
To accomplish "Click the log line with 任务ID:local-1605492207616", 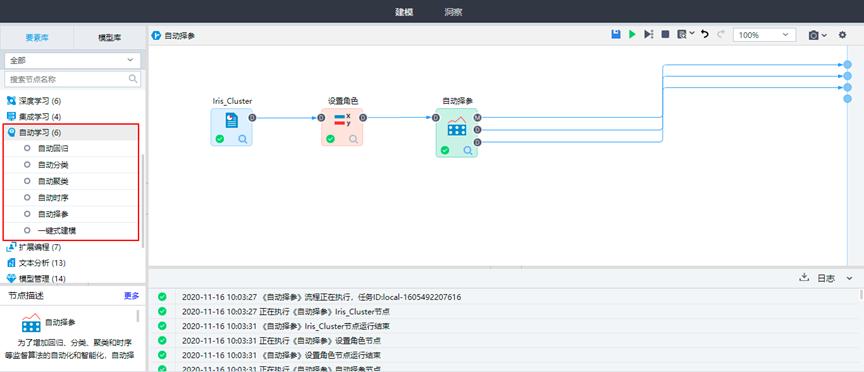I will click(x=321, y=297).
